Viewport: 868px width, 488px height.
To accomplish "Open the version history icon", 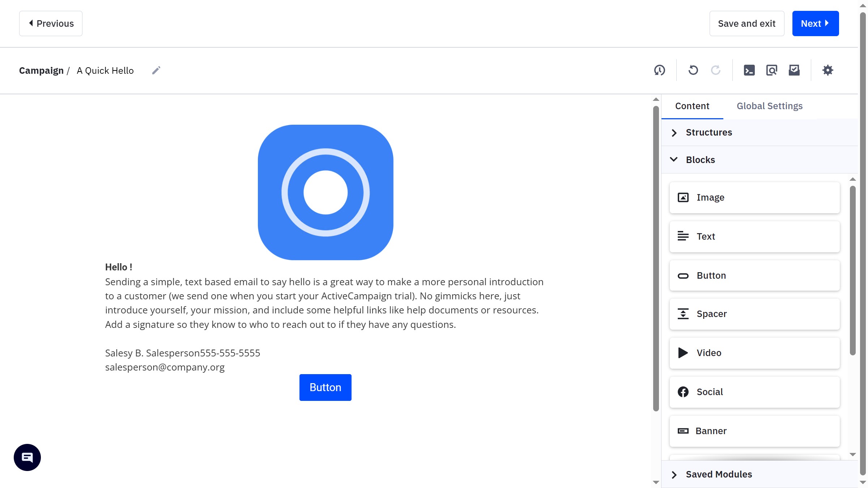I will tap(660, 70).
